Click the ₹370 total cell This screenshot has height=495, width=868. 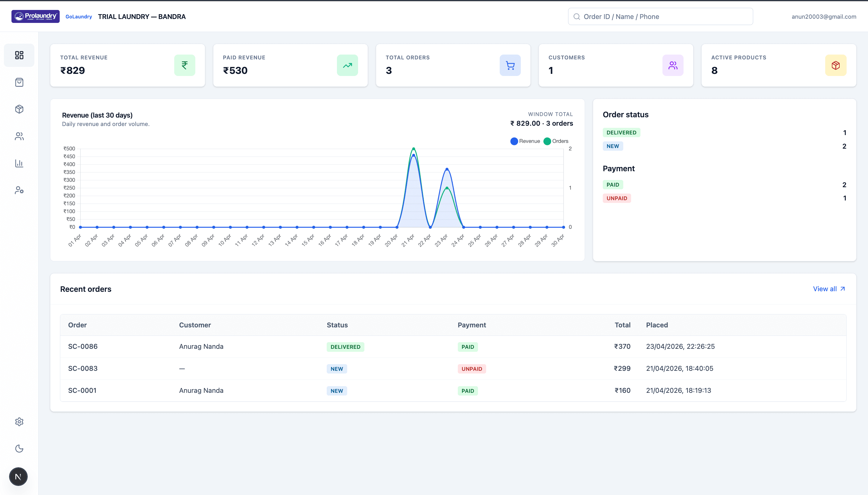622,346
